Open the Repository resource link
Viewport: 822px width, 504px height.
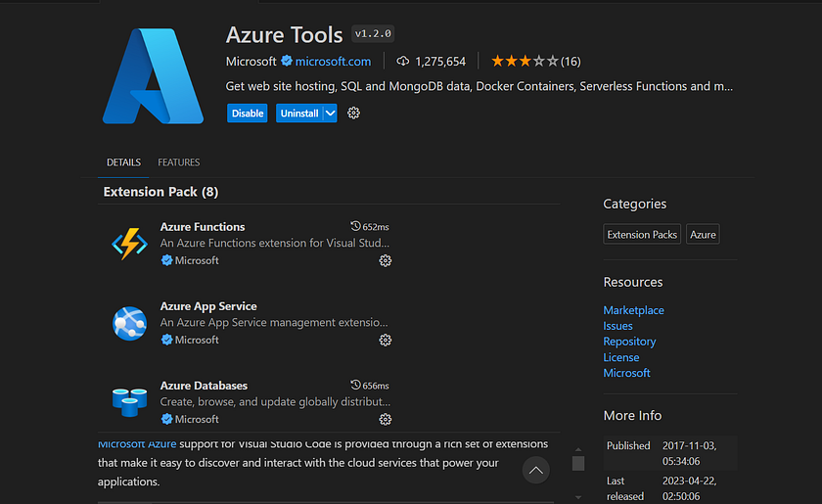(629, 342)
